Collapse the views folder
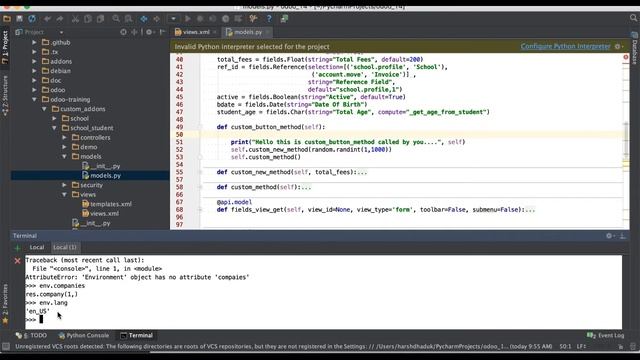The image size is (640, 360). (x=64, y=195)
